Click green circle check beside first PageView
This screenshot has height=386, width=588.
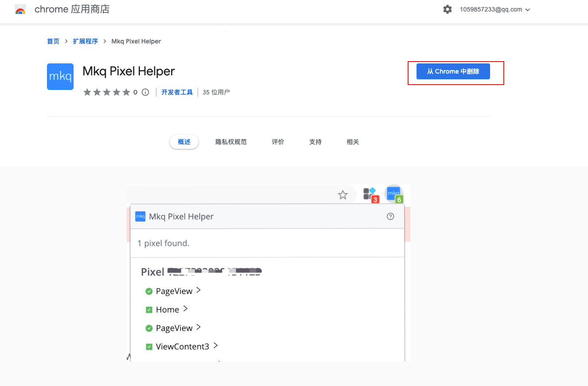click(149, 291)
